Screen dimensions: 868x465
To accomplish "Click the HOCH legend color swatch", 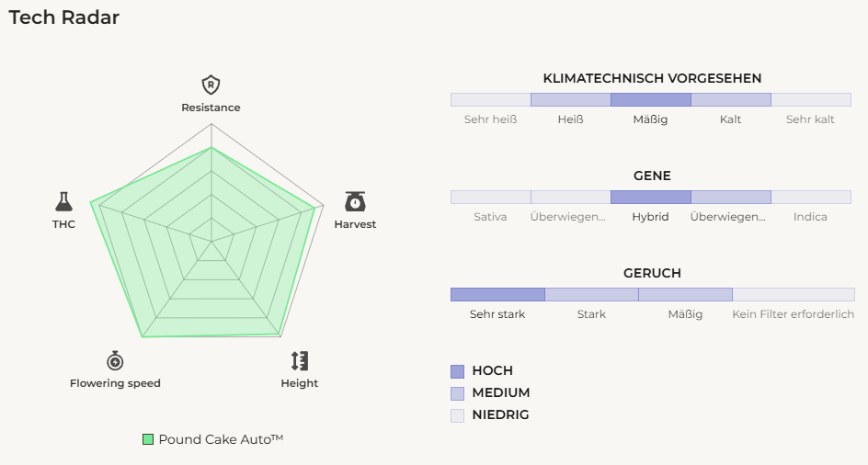I will (458, 371).
